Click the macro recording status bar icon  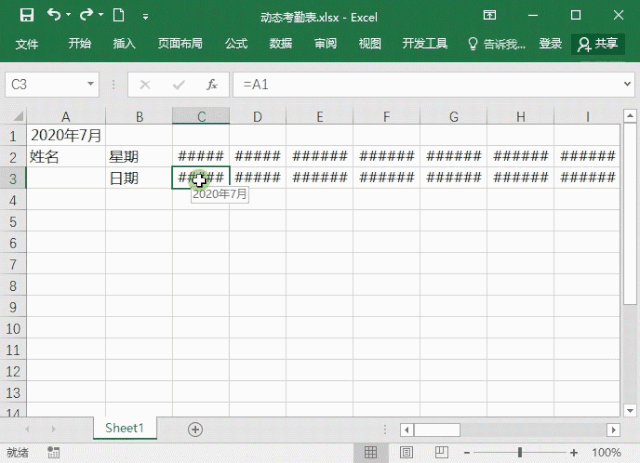[x=53, y=452]
